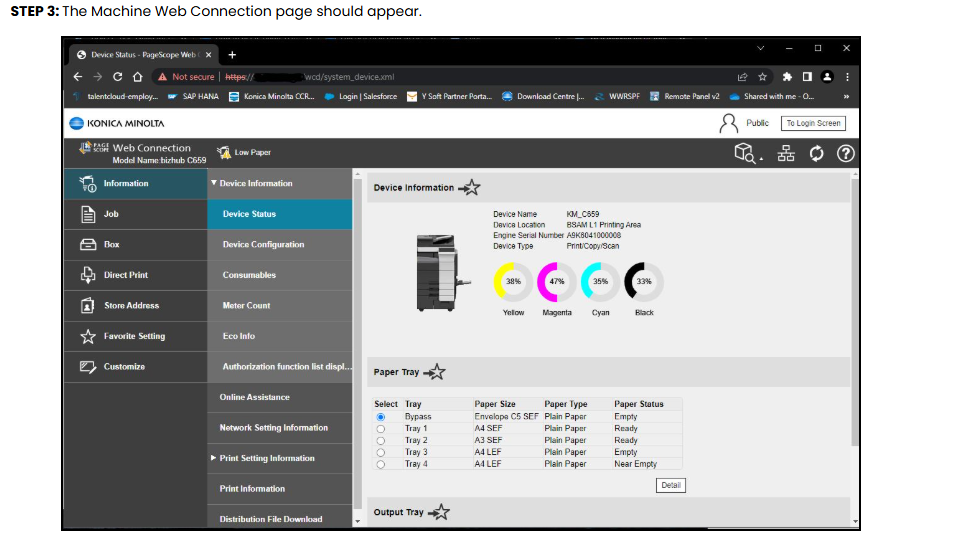Choose the Bypass tray radio button
Viewport: 959px width, 534px height.
[x=380, y=417]
